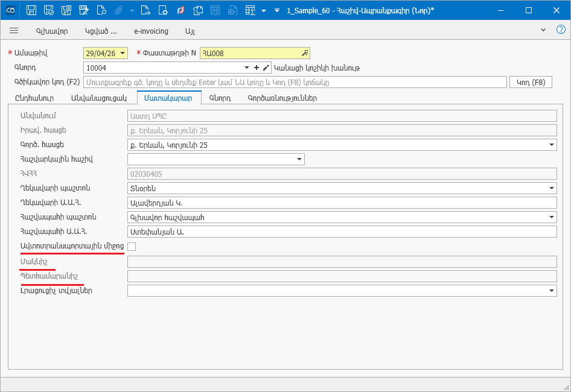Open the attachment dropdown arrow in toolbar
The height and width of the screenshot is (392, 571).
click(132, 11)
